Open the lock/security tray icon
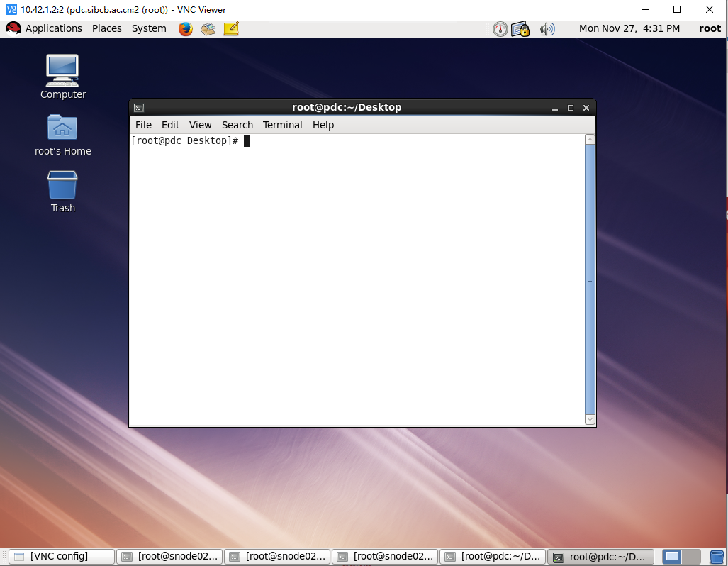The image size is (728, 566). click(521, 28)
